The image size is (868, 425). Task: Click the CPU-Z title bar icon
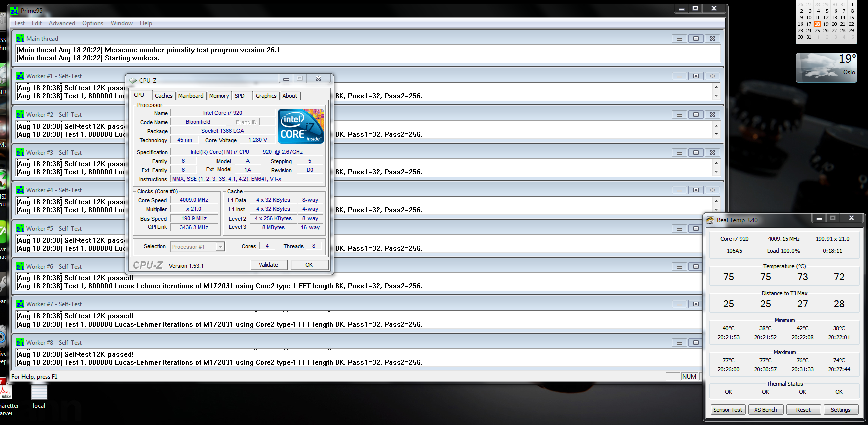click(x=133, y=80)
